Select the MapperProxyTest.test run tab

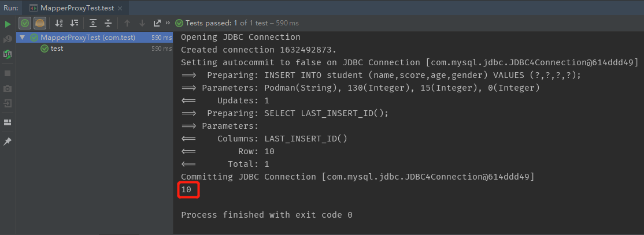(x=77, y=8)
